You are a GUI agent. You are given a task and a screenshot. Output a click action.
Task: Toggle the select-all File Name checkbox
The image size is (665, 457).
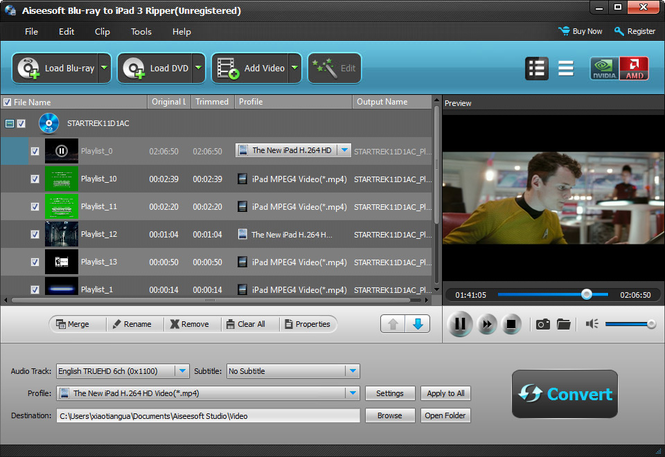click(7, 102)
